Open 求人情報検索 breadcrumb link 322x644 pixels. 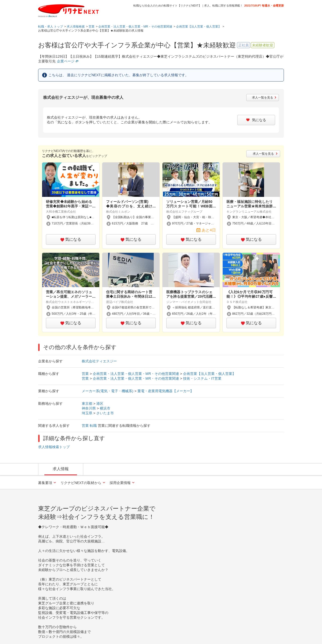[x=76, y=27]
